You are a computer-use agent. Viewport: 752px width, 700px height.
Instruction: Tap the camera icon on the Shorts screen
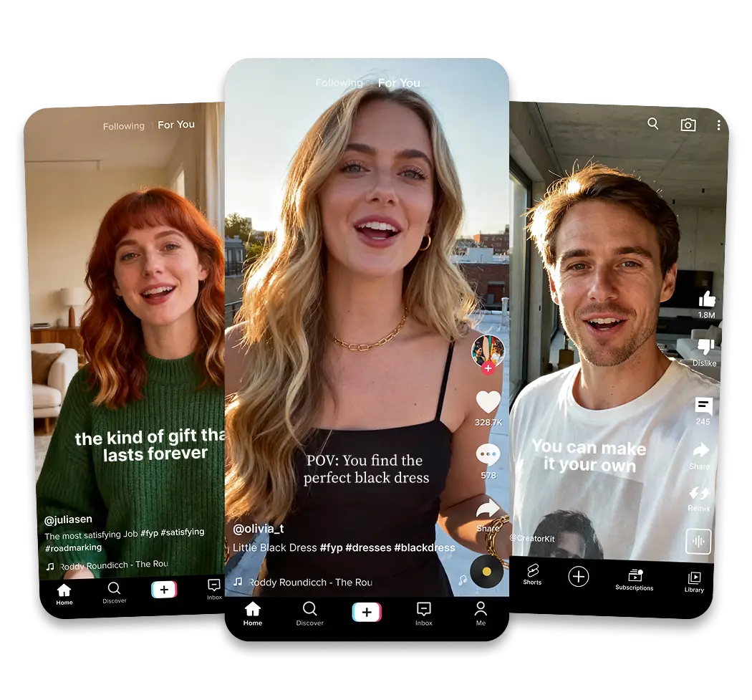click(688, 124)
